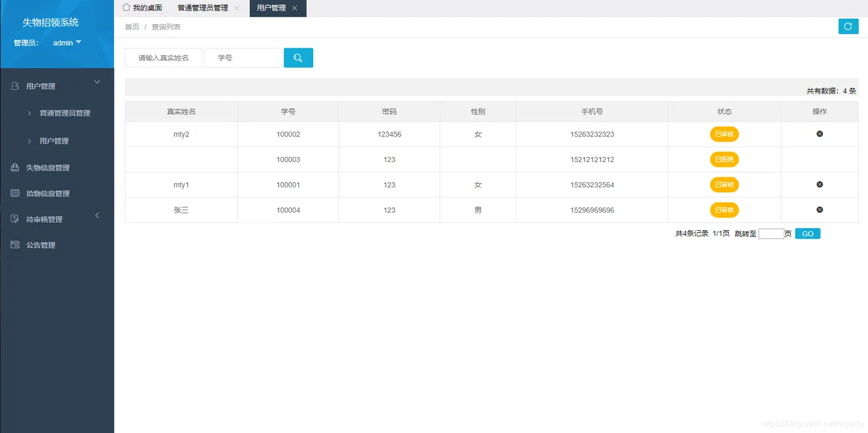This screenshot has height=433, width=868.
Task: Click the search magnifier button
Action: [298, 58]
